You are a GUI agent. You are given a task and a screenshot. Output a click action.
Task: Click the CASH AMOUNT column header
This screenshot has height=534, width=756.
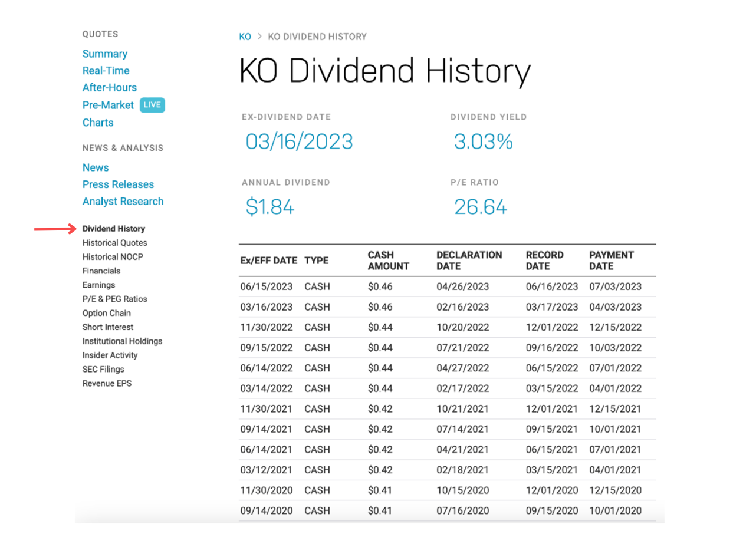pos(389,261)
